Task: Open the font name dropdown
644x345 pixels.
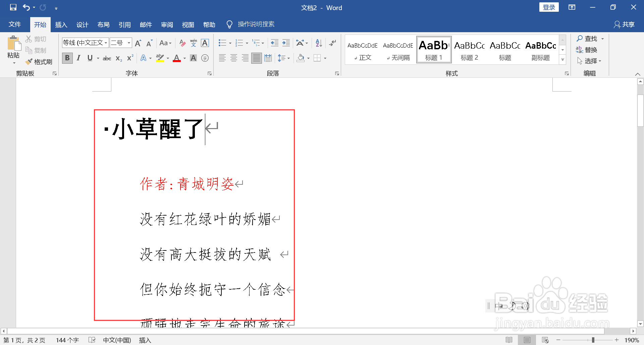Action: (x=106, y=43)
